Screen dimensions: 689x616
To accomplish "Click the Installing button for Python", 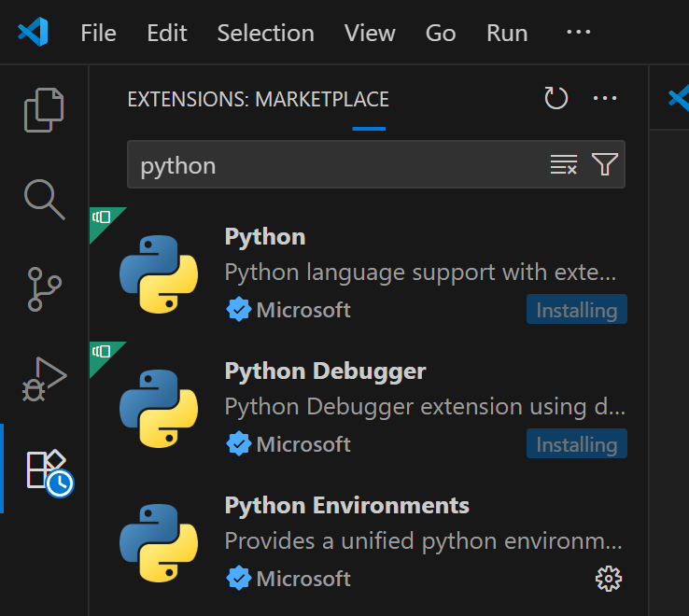I will [x=577, y=309].
